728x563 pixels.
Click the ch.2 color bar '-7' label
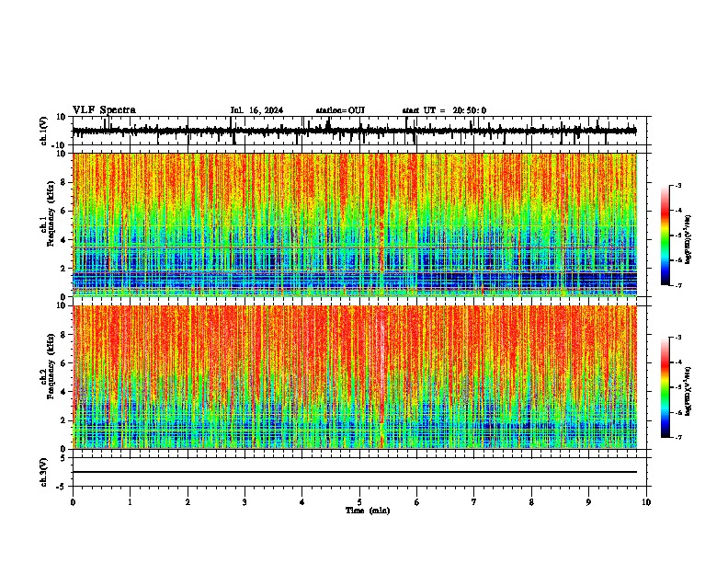pos(678,437)
